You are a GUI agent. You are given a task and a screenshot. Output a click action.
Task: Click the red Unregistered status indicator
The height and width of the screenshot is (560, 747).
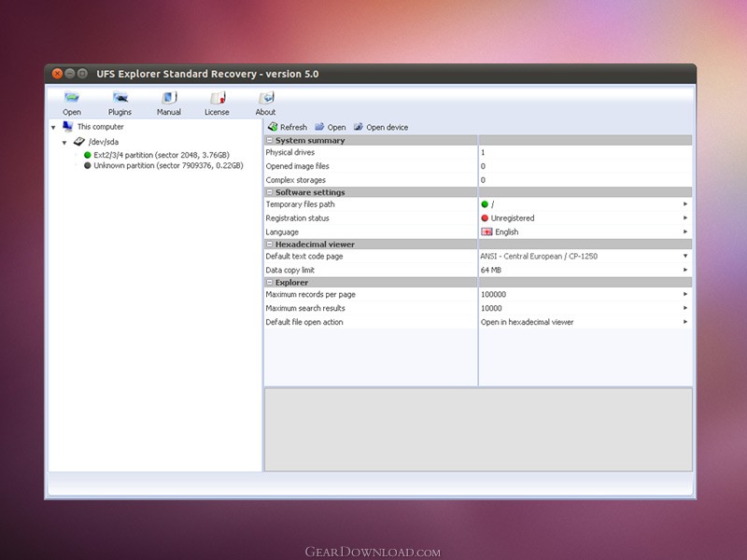click(485, 218)
